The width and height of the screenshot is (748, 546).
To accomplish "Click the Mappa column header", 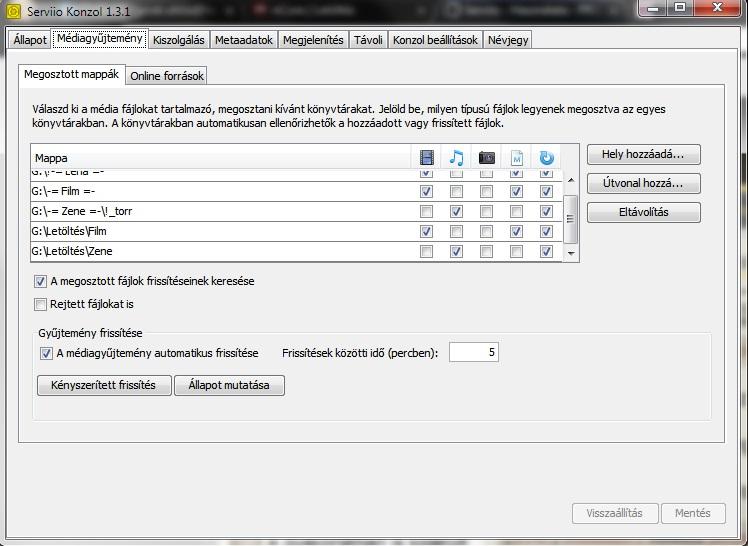I will (220, 158).
